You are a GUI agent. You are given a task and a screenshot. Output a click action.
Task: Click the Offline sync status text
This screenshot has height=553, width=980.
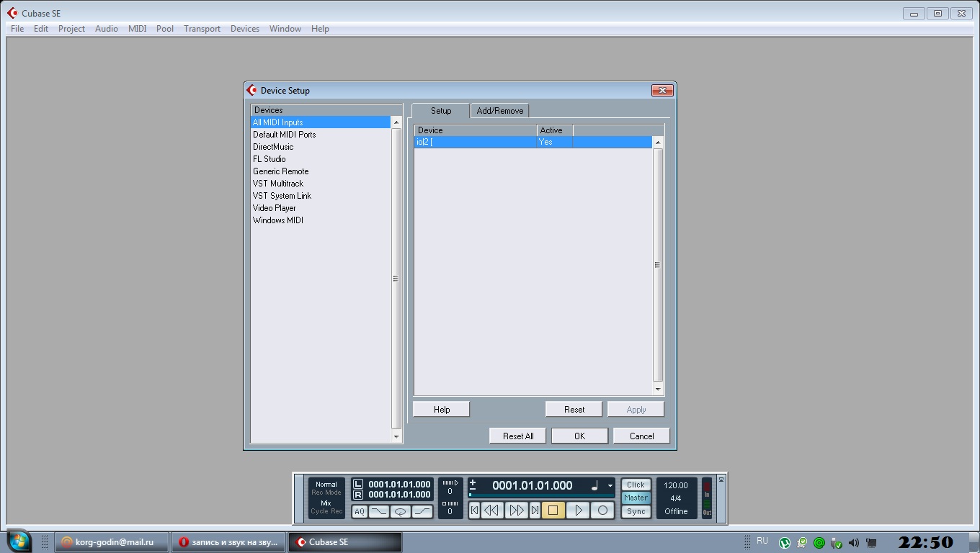(676, 511)
